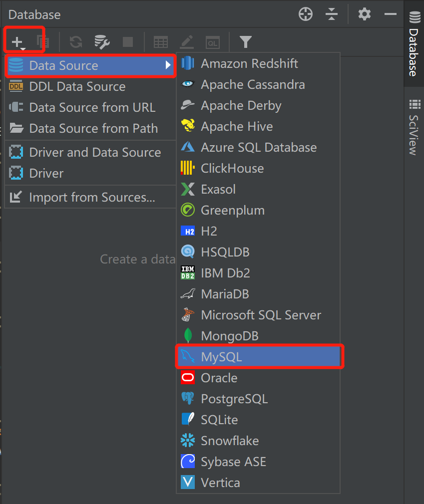Image resolution: width=424 pixels, height=504 pixels.
Task: Open the query console QL icon
Action: click(x=213, y=43)
